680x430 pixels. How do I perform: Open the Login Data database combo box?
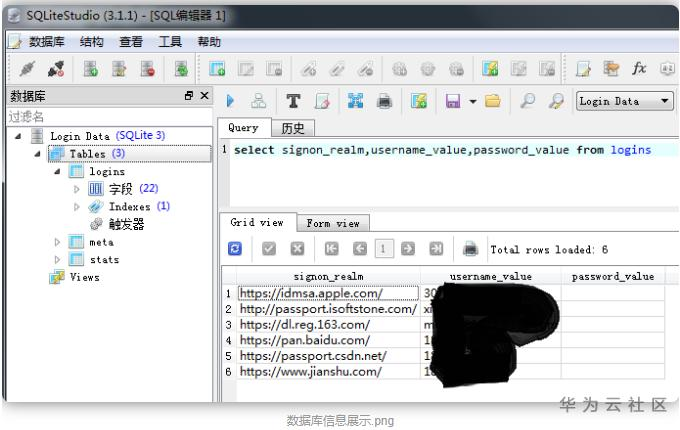tap(625, 101)
